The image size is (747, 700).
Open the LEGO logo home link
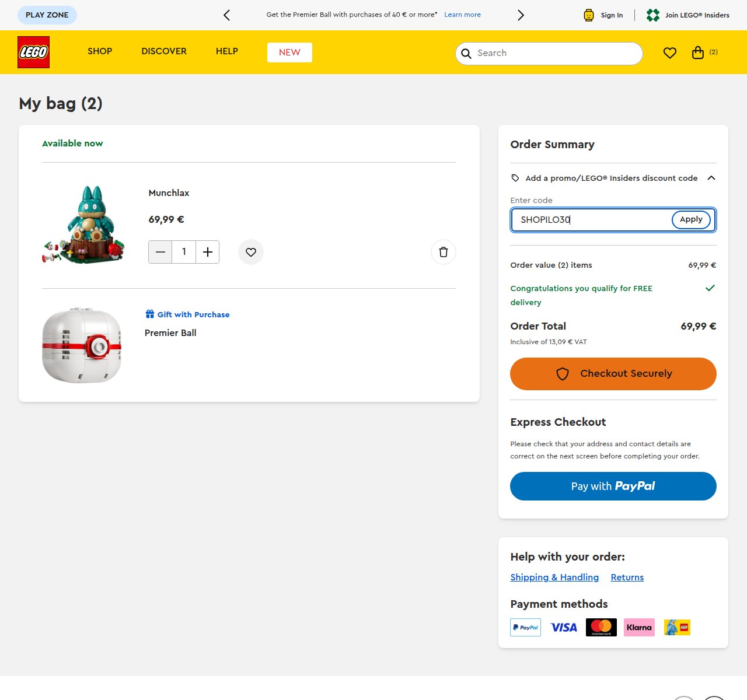tap(33, 52)
